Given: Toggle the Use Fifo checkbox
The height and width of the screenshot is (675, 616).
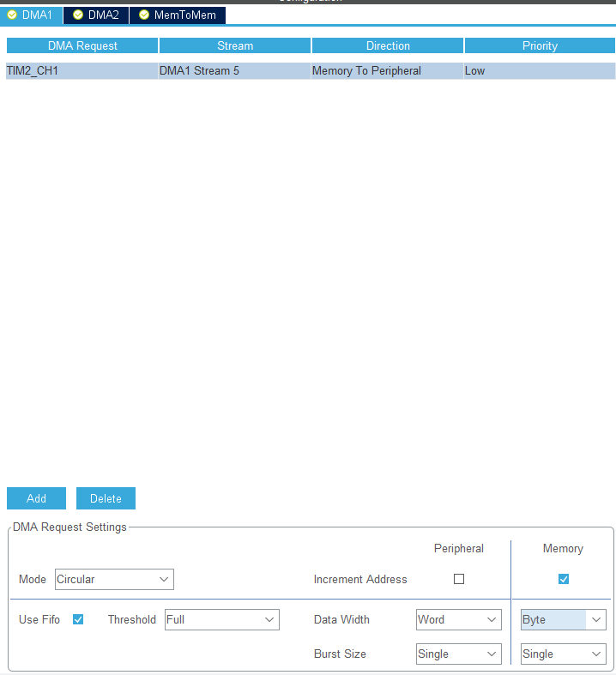Looking at the screenshot, I should [78, 619].
